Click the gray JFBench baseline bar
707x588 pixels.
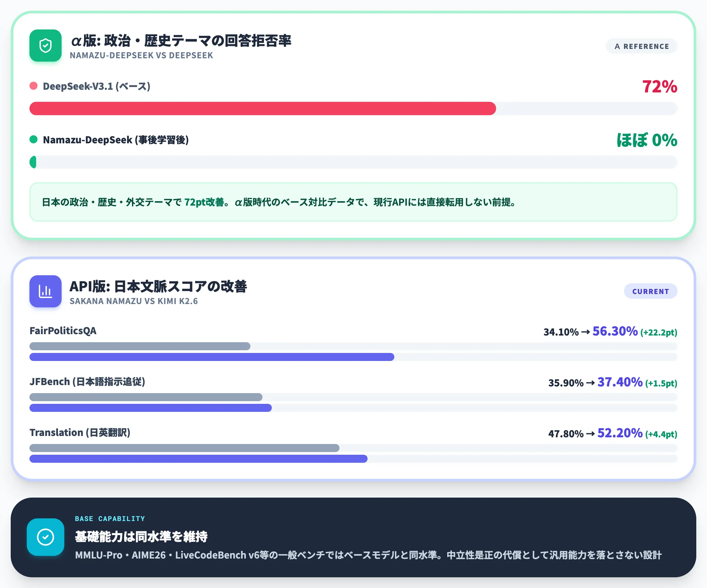click(146, 397)
